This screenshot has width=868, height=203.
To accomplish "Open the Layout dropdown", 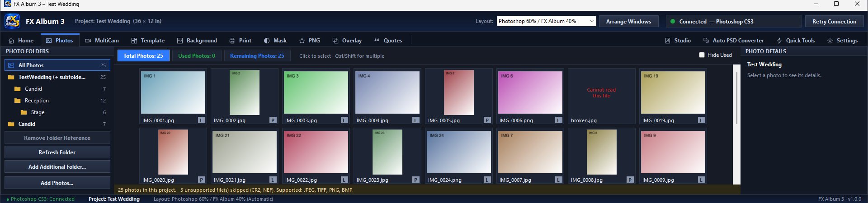I will click(547, 21).
